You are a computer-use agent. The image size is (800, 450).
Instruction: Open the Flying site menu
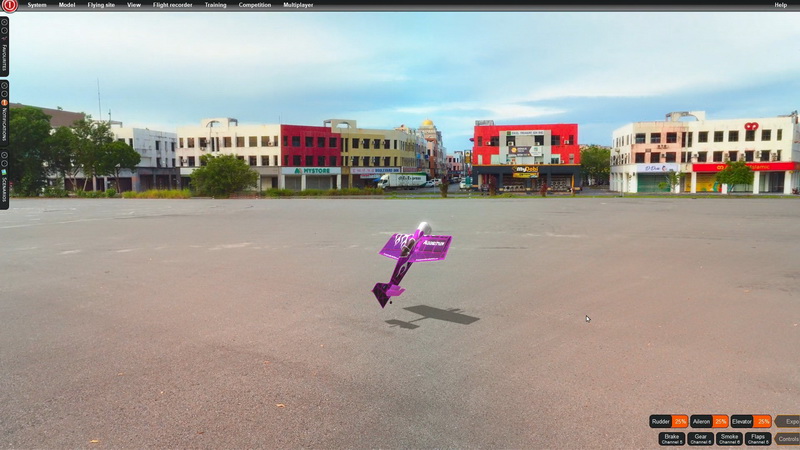(x=101, y=5)
